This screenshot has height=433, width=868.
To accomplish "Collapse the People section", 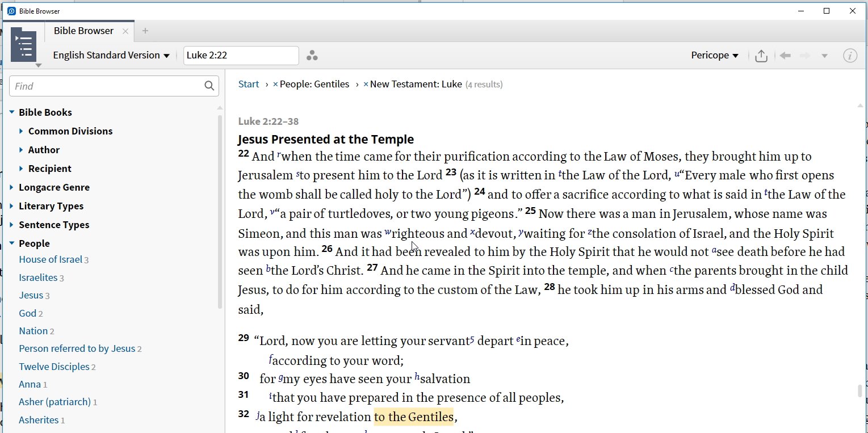I will coord(12,243).
